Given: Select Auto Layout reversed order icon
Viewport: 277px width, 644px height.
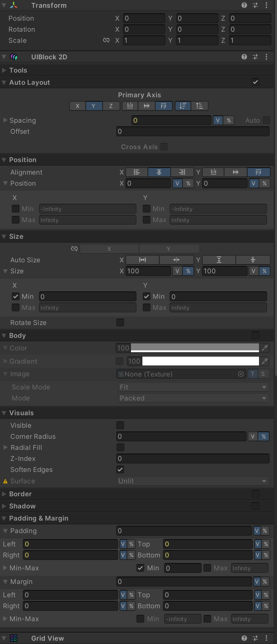Looking at the screenshot, I should (x=200, y=106).
